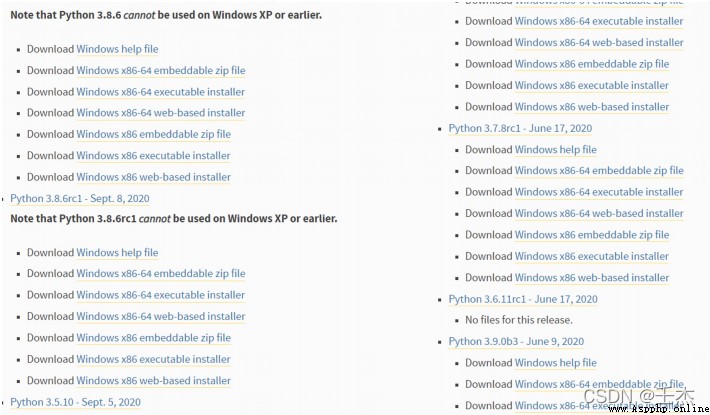Download Python 3.8.6rc1 x86 executable installer
The image size is (710, 415).
154,359
